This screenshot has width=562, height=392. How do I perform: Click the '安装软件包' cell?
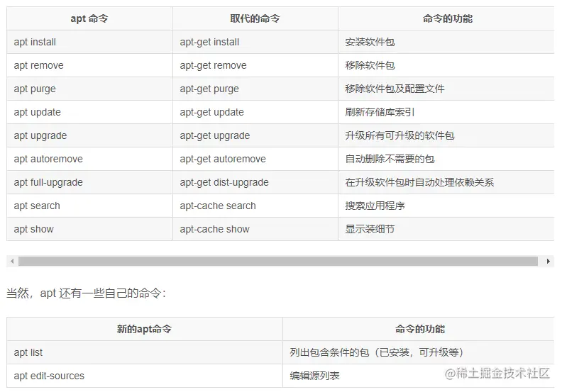[446, 42]
